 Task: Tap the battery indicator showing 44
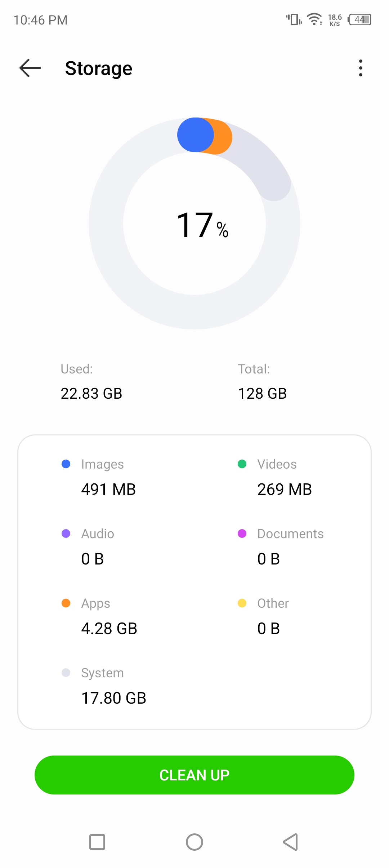point(359,19)
